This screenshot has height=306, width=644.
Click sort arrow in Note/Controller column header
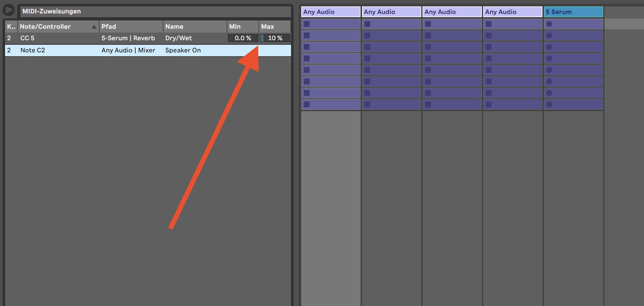tap(94, 27)
